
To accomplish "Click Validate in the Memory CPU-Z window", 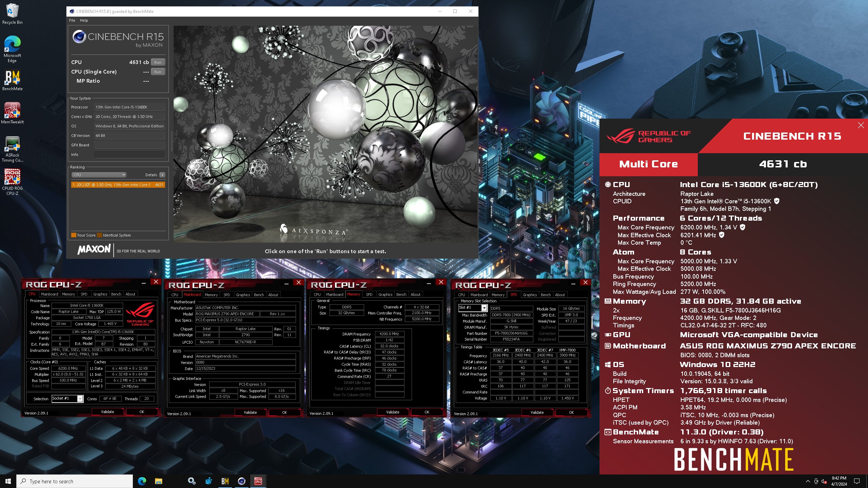I will (393, 412).
